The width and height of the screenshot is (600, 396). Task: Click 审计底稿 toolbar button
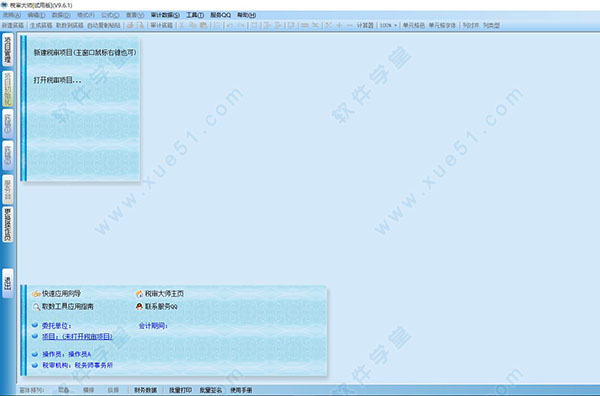[162, 26]
